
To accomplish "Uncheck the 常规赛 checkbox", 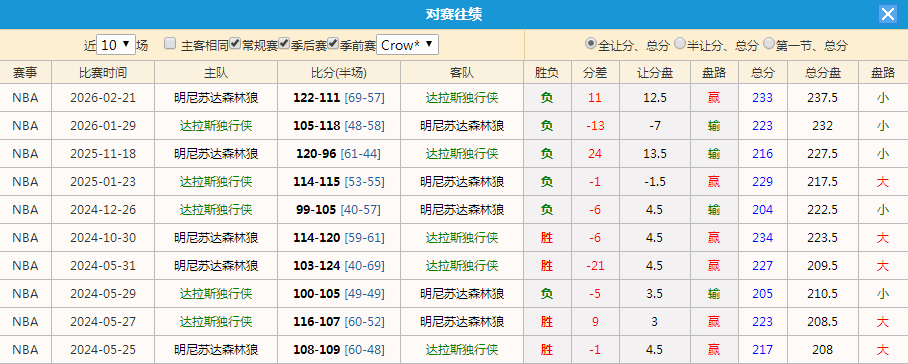I will coord(235,43).
